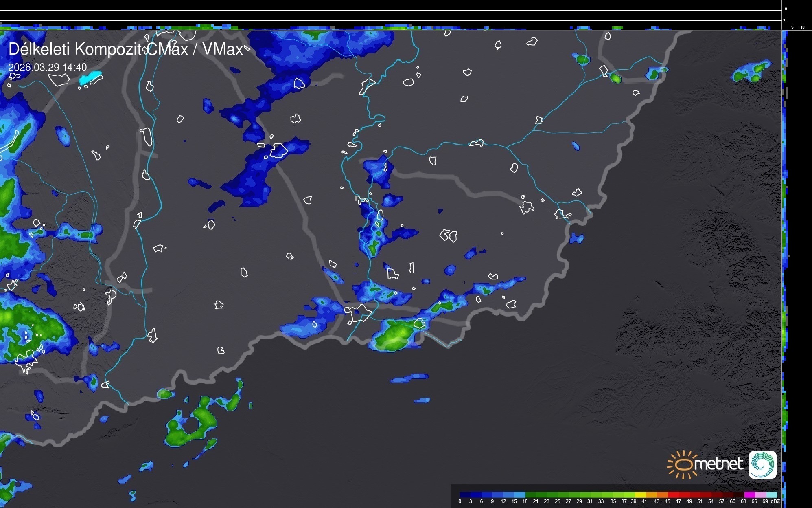Click the 10 km label on top height scale
This screenshot has height=508, width=812.
[x=785, y=9]
